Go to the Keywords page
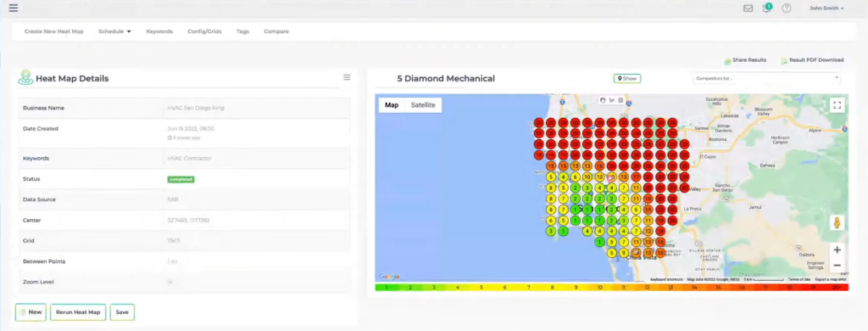Image resolution: width=868 pixels, height=331 pixels. 159,31
